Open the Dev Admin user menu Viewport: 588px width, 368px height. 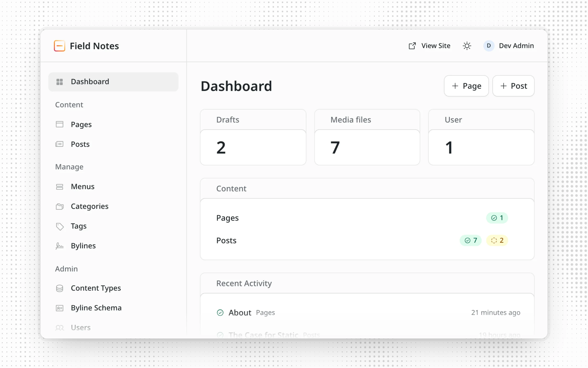509,46
